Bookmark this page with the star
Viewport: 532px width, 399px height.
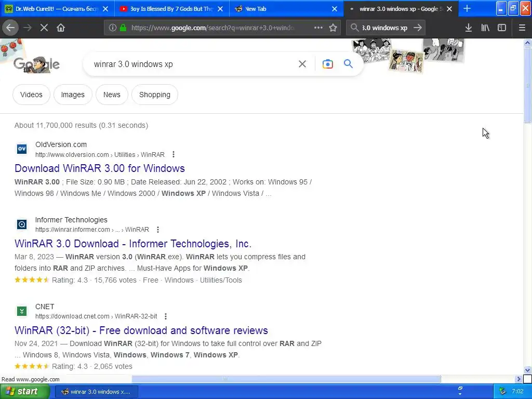pos(333,28)
